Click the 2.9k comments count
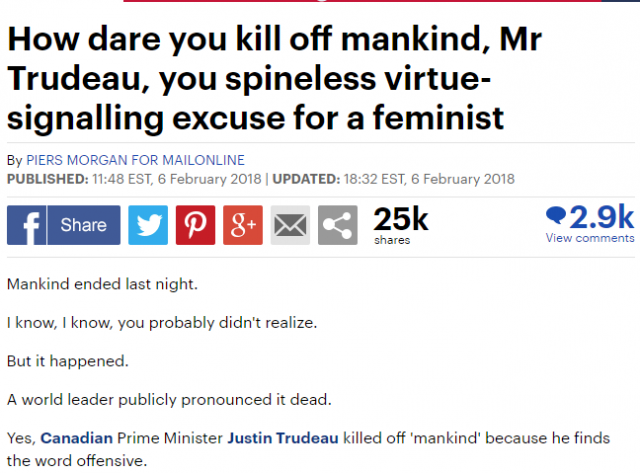This screenshot has width=640, height=473. [602, 217]
